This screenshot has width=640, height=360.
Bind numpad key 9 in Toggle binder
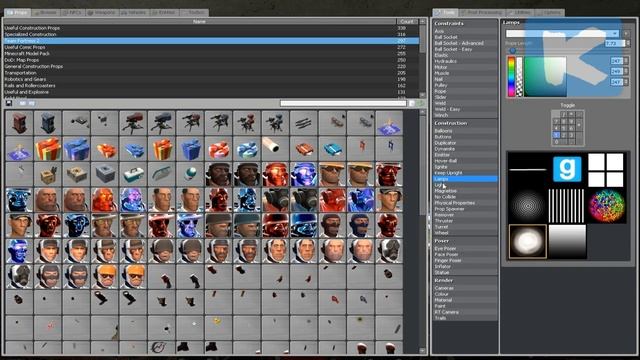point(571,121)
